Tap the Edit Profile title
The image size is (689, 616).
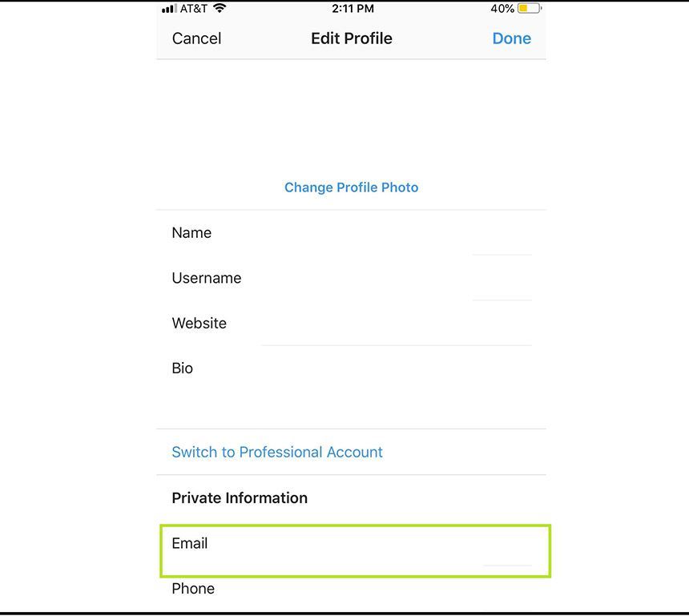[x=351, y=38]
